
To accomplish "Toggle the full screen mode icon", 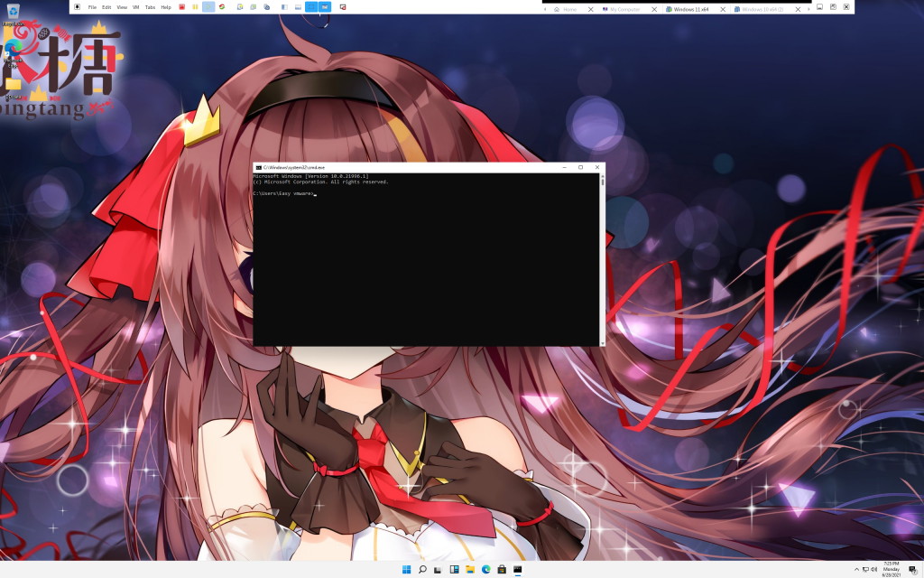I will (x=311, y=7).
